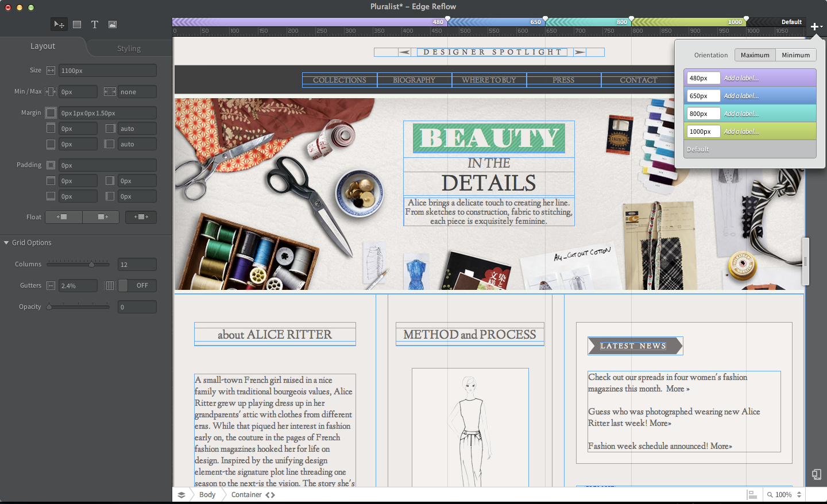Click the Body breadcrumb
The width and height of the screenshot is (827, 504).
coord(207,495)
